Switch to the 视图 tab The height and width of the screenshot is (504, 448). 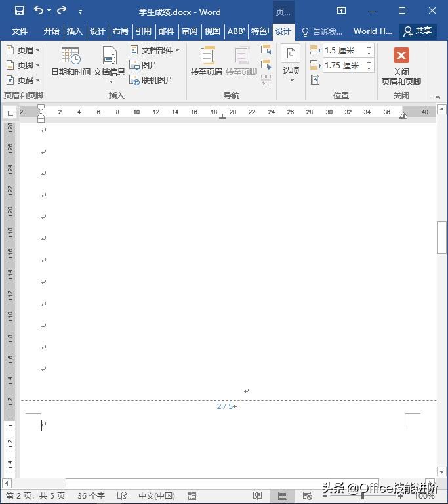[x=212, y=31]
